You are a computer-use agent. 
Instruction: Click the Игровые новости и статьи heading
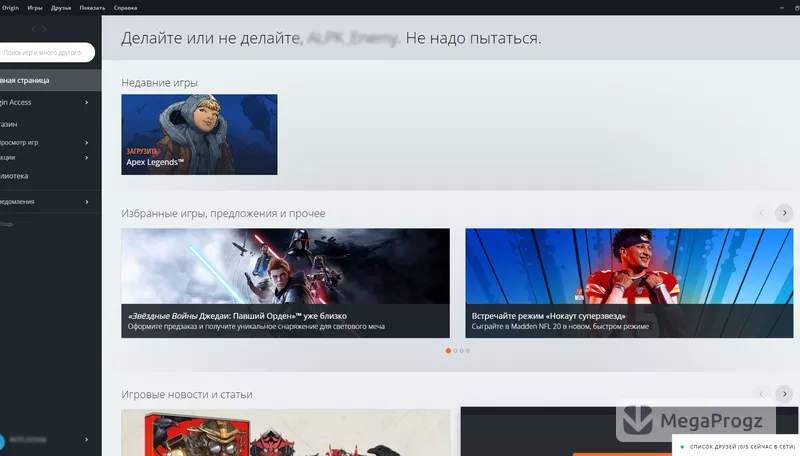[x=187, y=394]
